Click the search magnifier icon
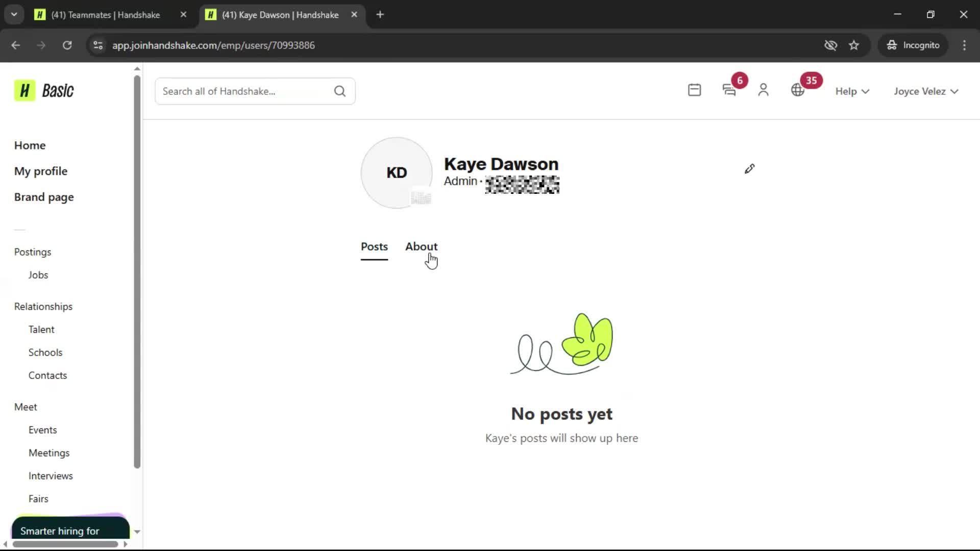Screen dimensions: 980x551 point(340,91)
